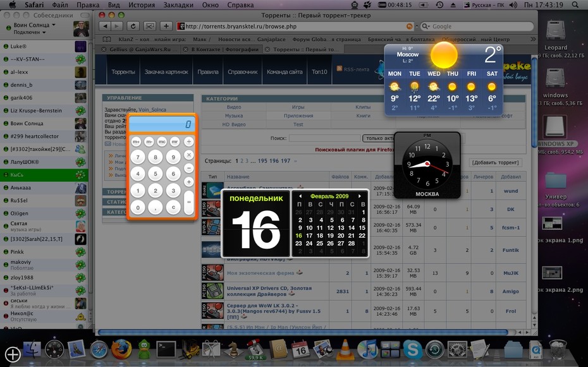Click Google search field in Safari
Viewport: 588px width, 367px height.
click(x=477, y=27)
